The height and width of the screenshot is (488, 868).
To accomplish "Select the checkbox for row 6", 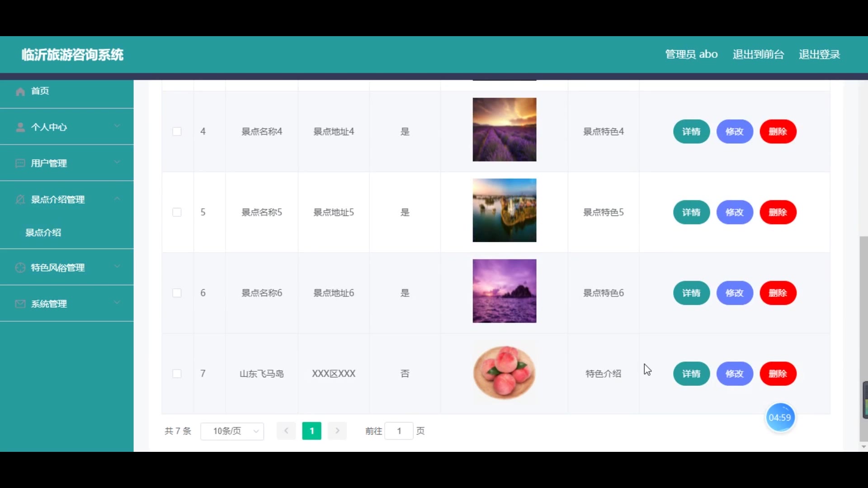I will [x=177, y=293].
